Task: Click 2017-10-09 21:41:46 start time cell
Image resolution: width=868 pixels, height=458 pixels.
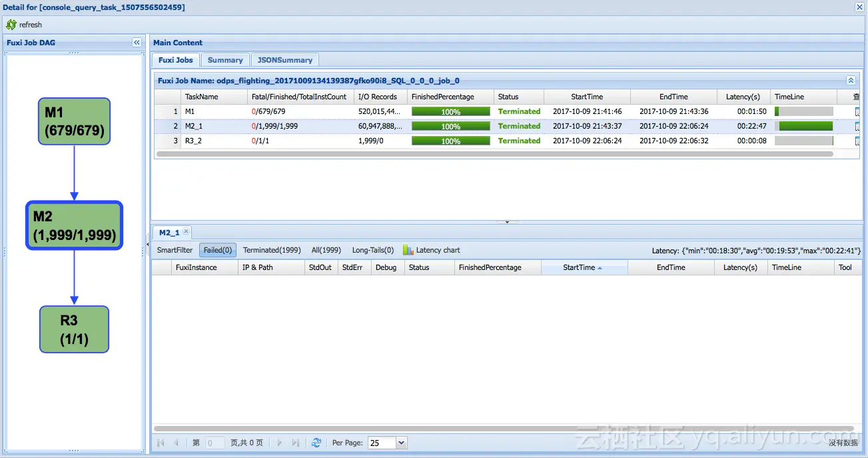Action: (x=587, y=112)
